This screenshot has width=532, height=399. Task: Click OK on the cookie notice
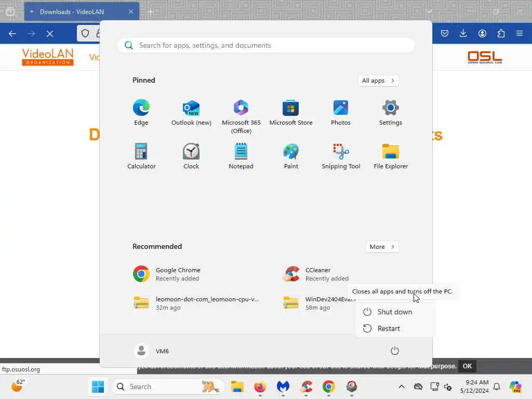click(x=467, y=366)
